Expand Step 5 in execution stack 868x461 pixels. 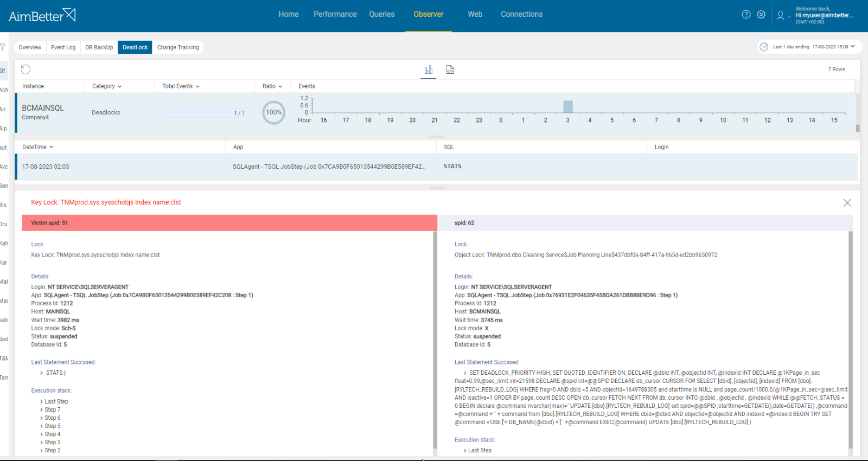pyautogui.click(x=42, y=426)
